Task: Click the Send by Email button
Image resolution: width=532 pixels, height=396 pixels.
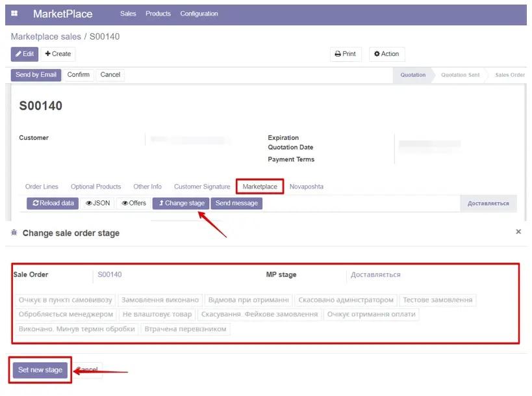Action: tap(36, 75)
